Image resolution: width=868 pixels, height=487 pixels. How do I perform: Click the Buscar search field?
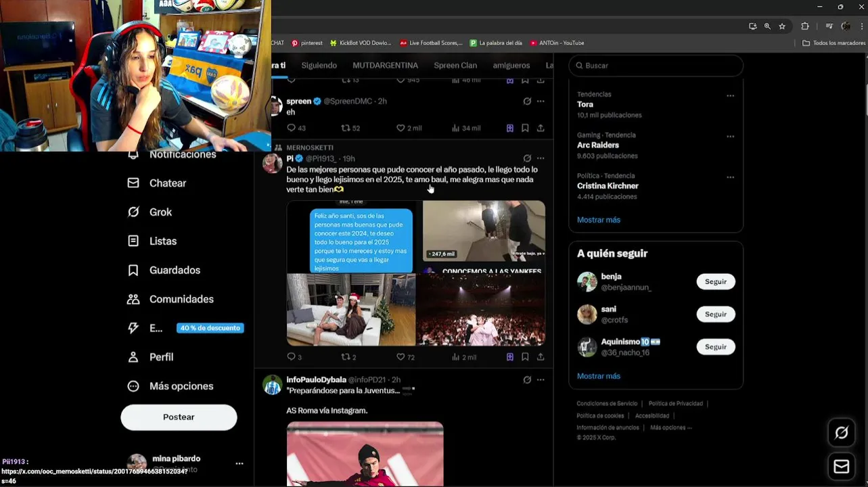pos(656,66)
